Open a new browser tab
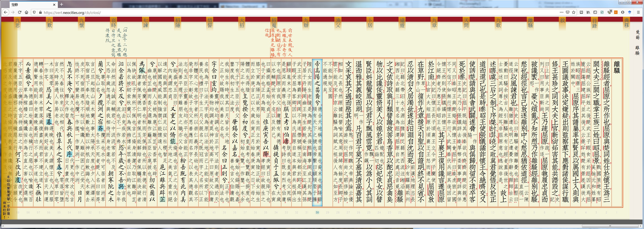Viewport: 644px width, 229px height. [x=62, y=4]
